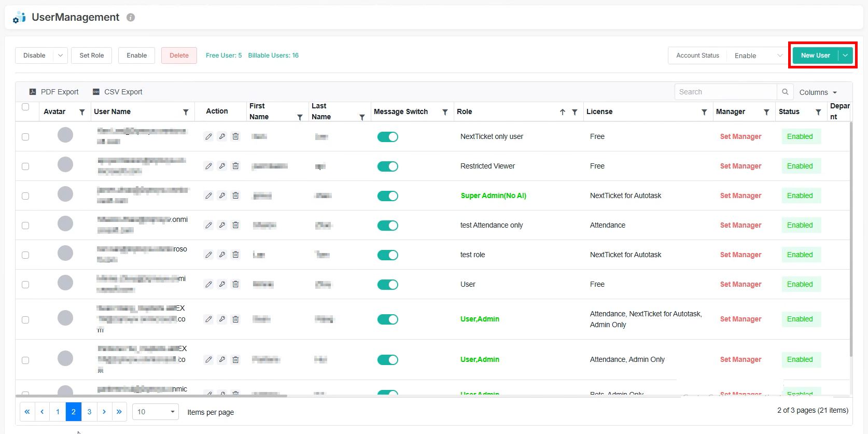Open the items per page dropdown
This screenshot has height=434, width=868.
[x=155, y=412]
